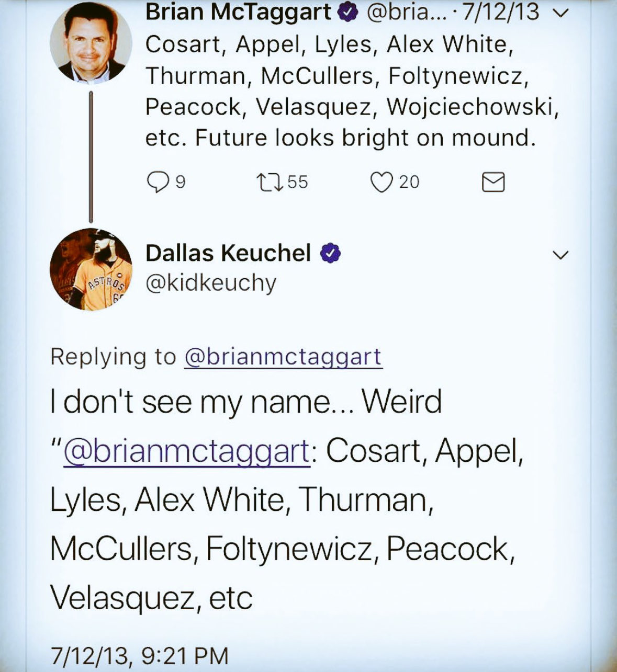The width and height of the screenshot is (617, 672).
Task: Open the chevron menu beside Dallas Keuchel
Action: [x=560, y=255]
